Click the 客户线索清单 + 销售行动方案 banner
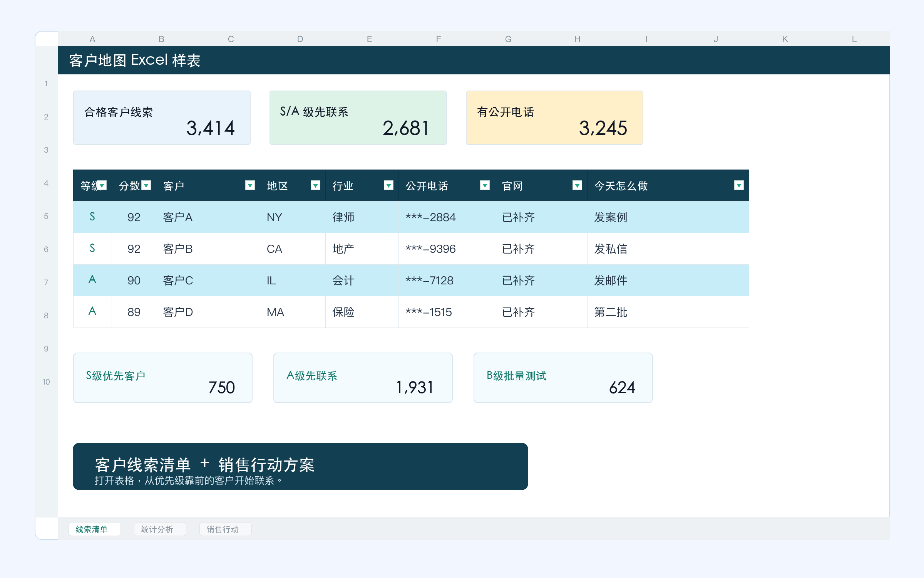 (300, 467)
